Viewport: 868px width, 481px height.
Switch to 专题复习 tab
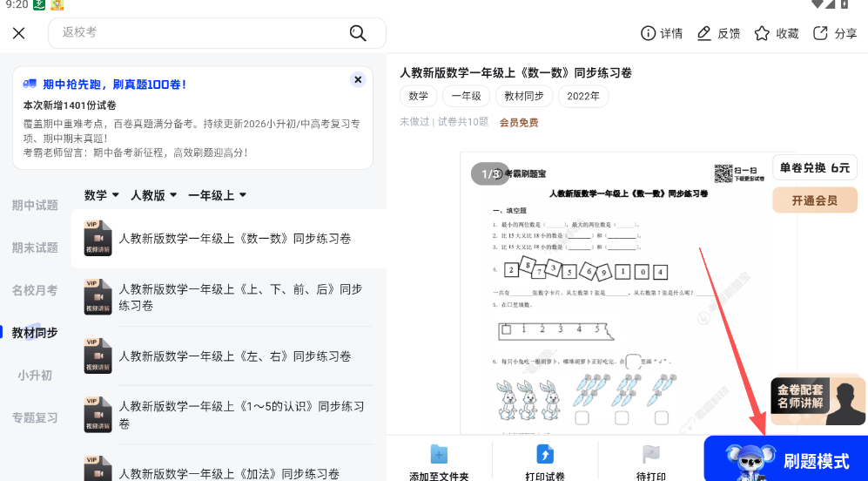[x=35, y=418]
